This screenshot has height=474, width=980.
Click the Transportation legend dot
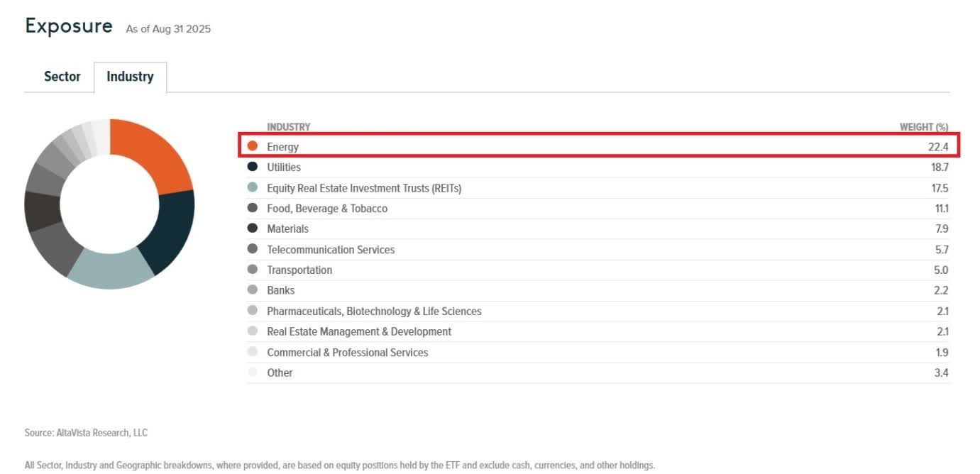tap(252, 270)
